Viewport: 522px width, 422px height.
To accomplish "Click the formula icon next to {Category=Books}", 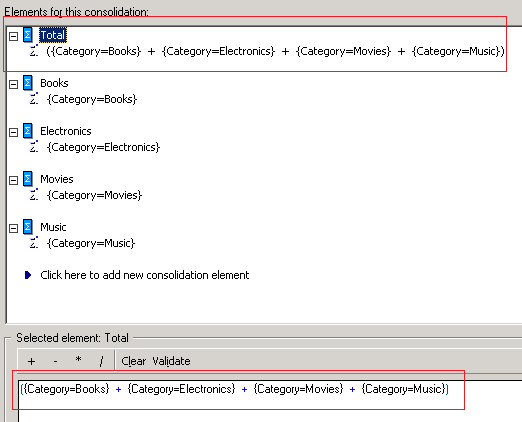I will coord(34,99).
